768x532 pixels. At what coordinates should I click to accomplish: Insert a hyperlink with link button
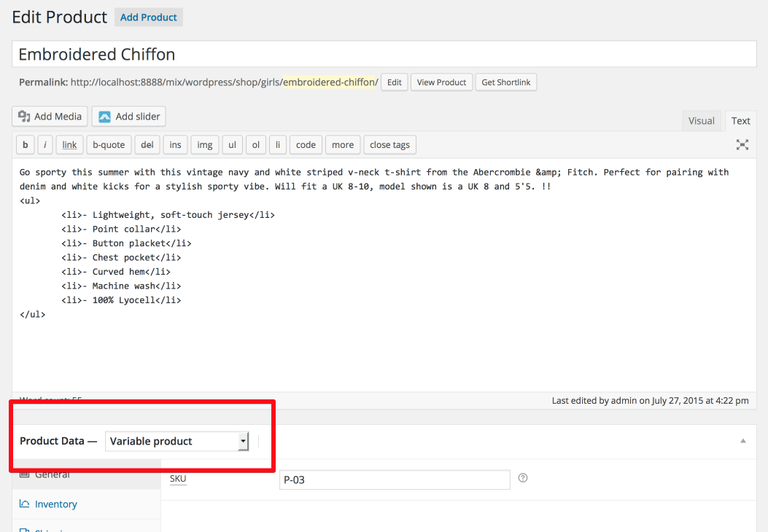69,145
